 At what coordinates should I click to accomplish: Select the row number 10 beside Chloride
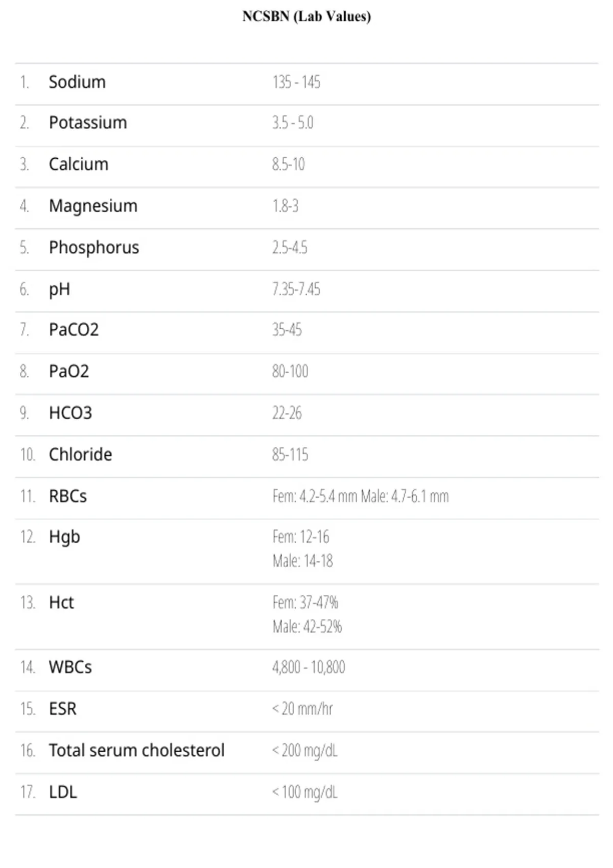28,454
